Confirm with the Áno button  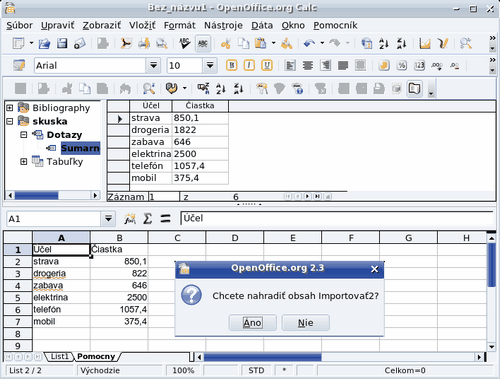point(252,323)
